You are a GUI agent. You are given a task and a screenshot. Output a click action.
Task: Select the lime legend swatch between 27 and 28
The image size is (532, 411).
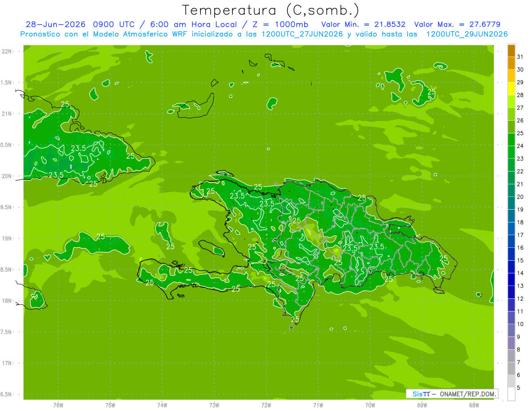(x=511, y=102)
